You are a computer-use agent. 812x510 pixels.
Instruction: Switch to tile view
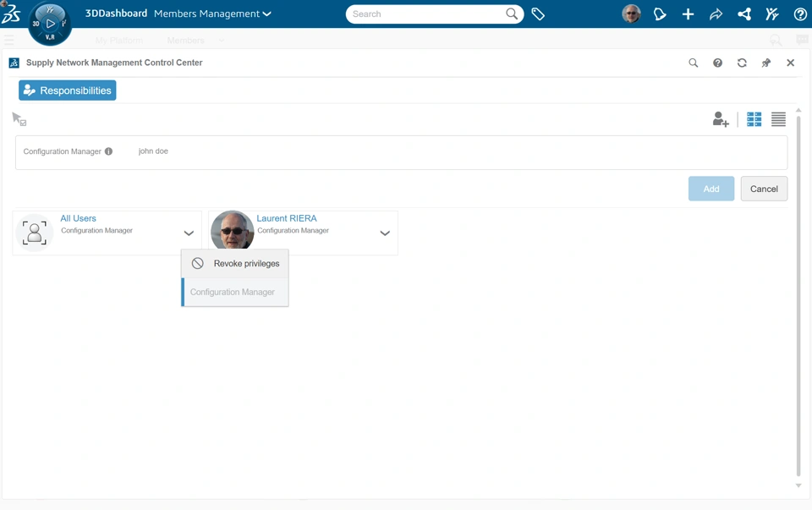(754, 119)
